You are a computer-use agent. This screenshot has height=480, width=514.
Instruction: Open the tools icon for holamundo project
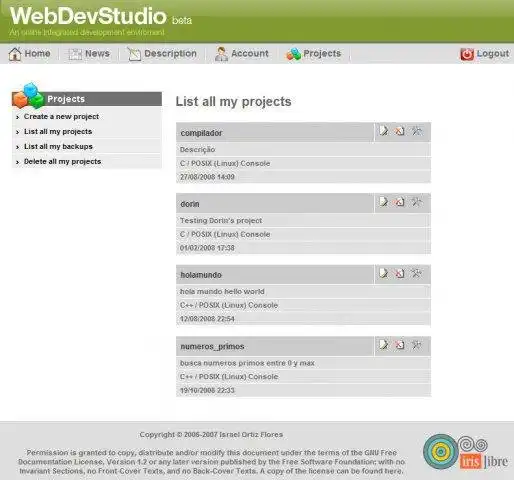point(416,273)
